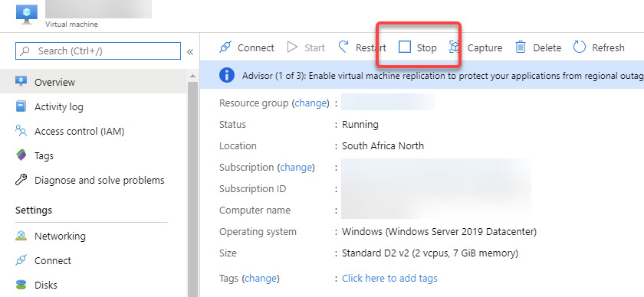Click the 'Computer name' label
Image resolution: width=644 pixels, height=297 pixels.
255,210
